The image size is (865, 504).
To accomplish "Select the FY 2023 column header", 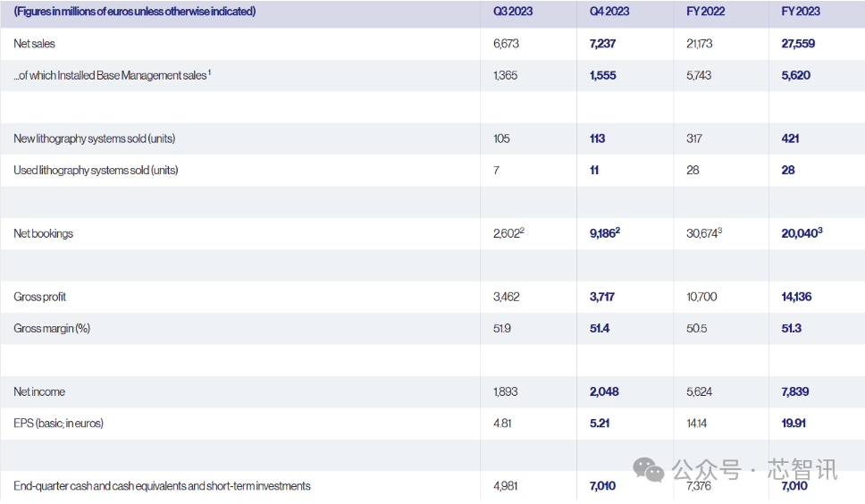I will (801, 12).
